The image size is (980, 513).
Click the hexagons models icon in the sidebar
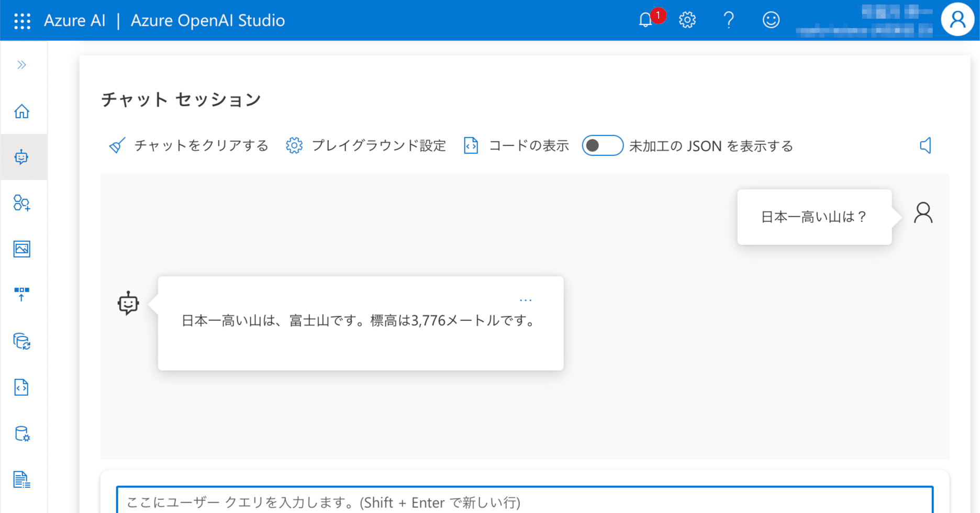(23, 204)
